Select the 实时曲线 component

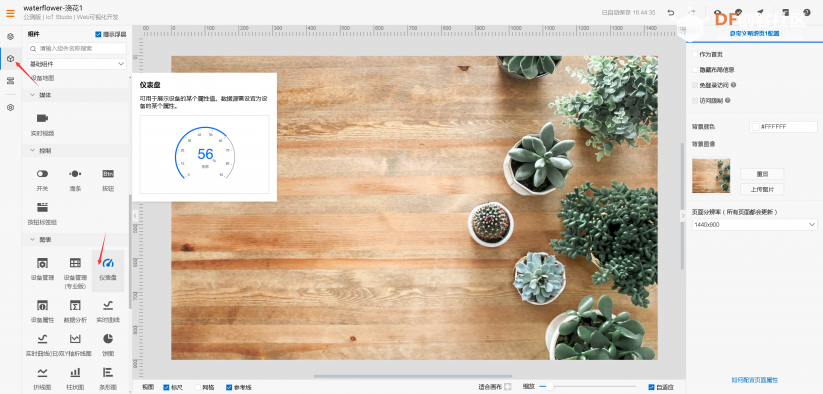click(108, 311)
